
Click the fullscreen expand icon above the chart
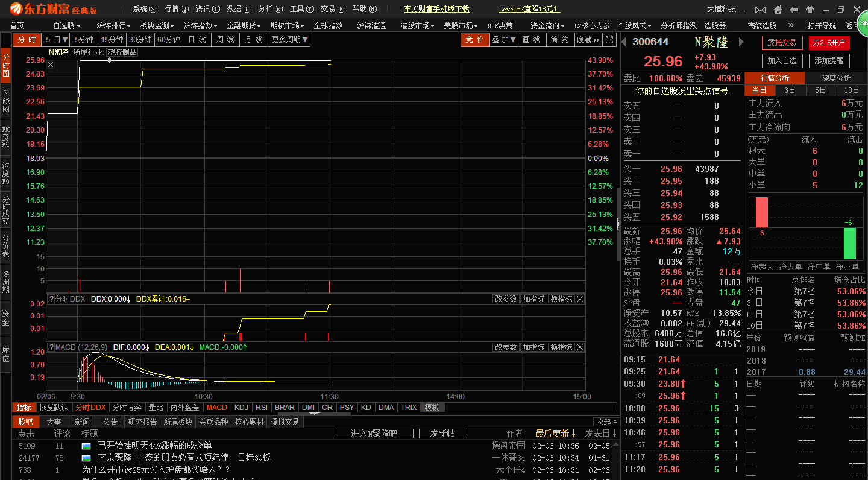pos(610,40)
